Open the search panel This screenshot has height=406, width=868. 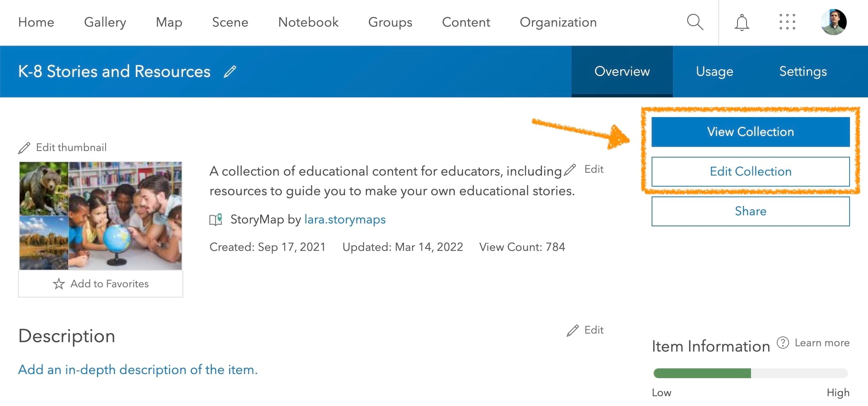coord(695,22)
